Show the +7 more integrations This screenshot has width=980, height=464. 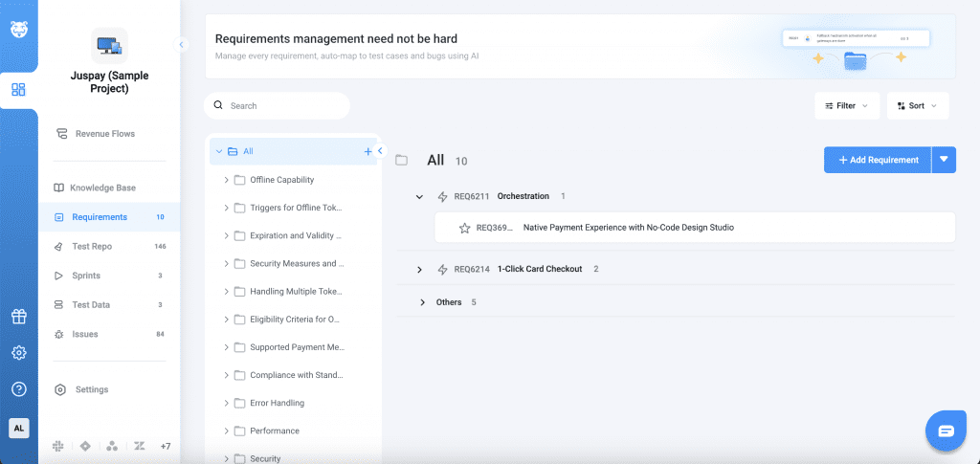click(x=166, y=446)
